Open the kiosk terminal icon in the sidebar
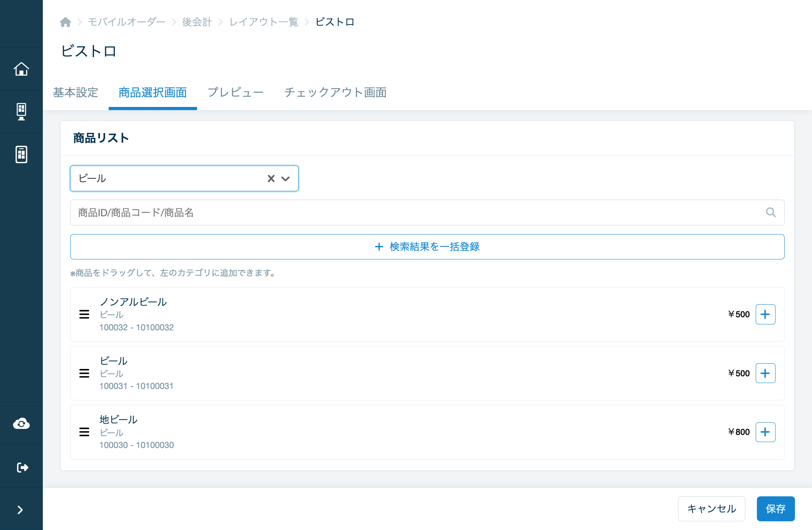Screen dimensions: 812x530 pos(21,112)
